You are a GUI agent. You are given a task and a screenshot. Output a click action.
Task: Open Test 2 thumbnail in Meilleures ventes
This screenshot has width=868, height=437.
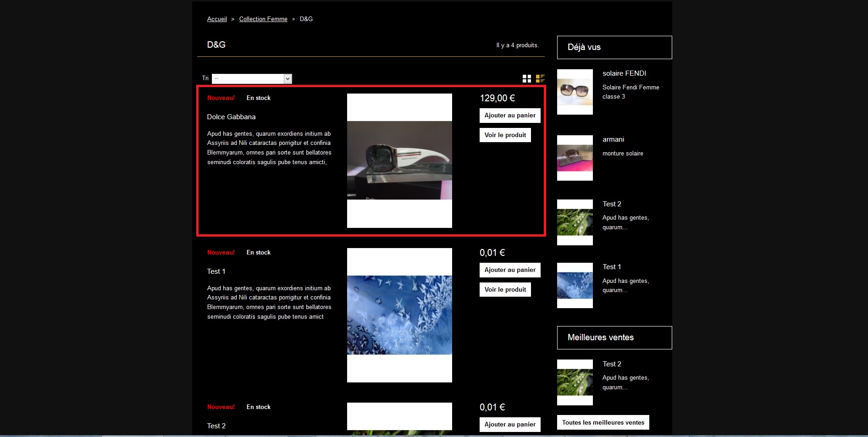tap(575, 382)
